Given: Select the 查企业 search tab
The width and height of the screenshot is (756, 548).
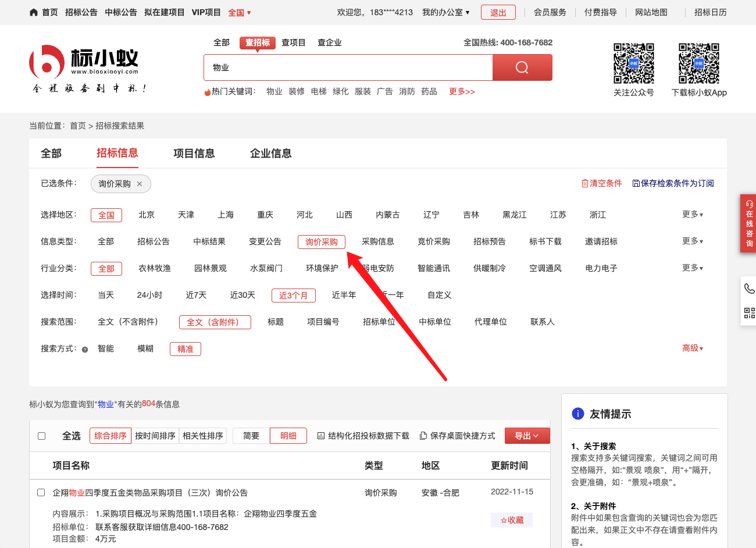Looking at the screenshot, I should click(329, 42).
